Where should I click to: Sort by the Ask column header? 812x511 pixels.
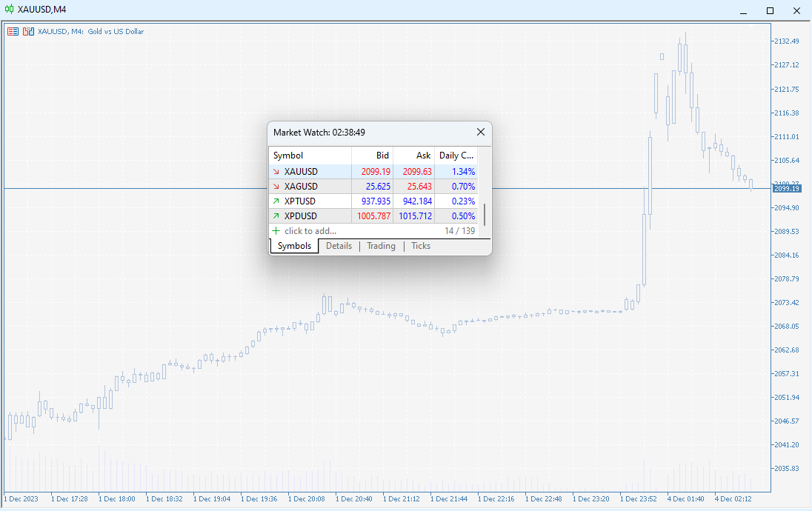click(x=413, y=156)
